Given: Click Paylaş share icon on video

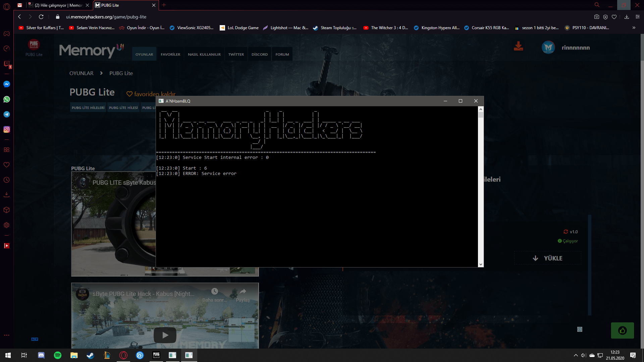Looking at the screenshot, I should click(243, 291).
